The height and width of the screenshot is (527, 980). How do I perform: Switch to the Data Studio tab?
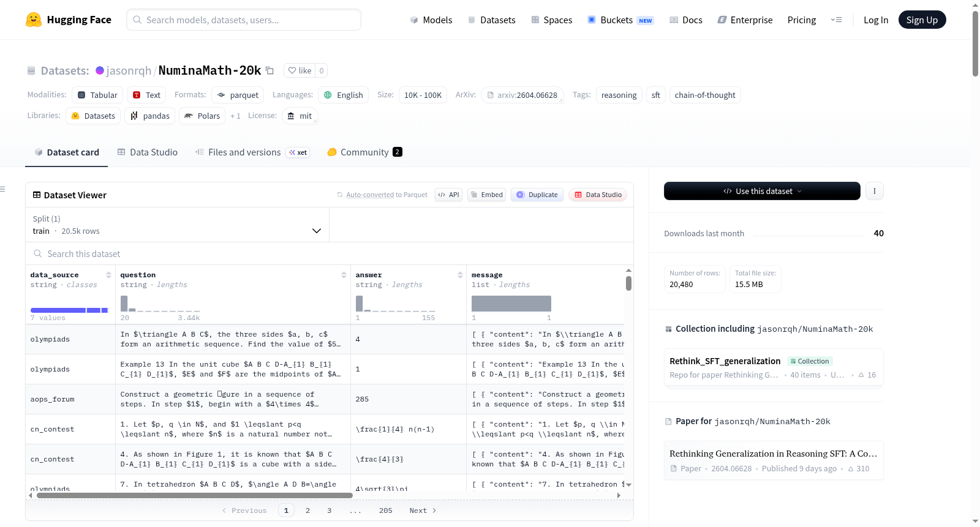(148, 152)
